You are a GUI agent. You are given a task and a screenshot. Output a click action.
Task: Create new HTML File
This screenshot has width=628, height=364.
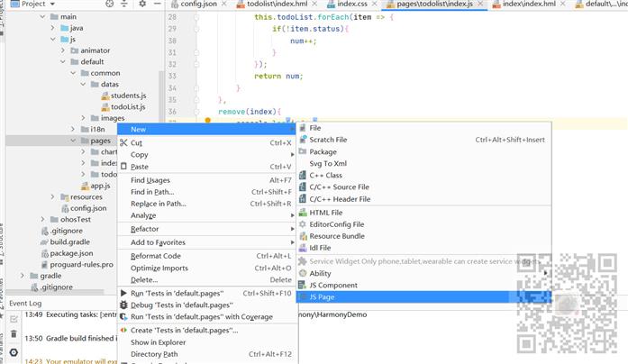coord(423,213)
